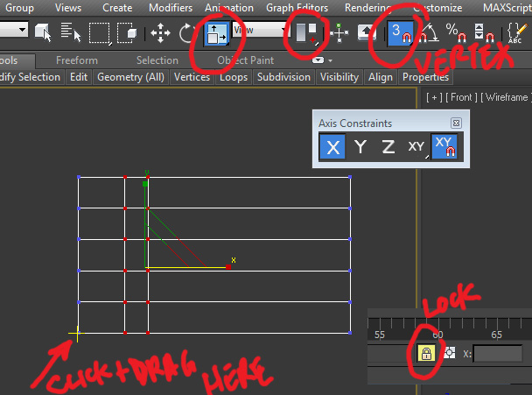Screen dimensions: 532x395
Task: Activate Select and Rotate tool
Action: point(187,33)
